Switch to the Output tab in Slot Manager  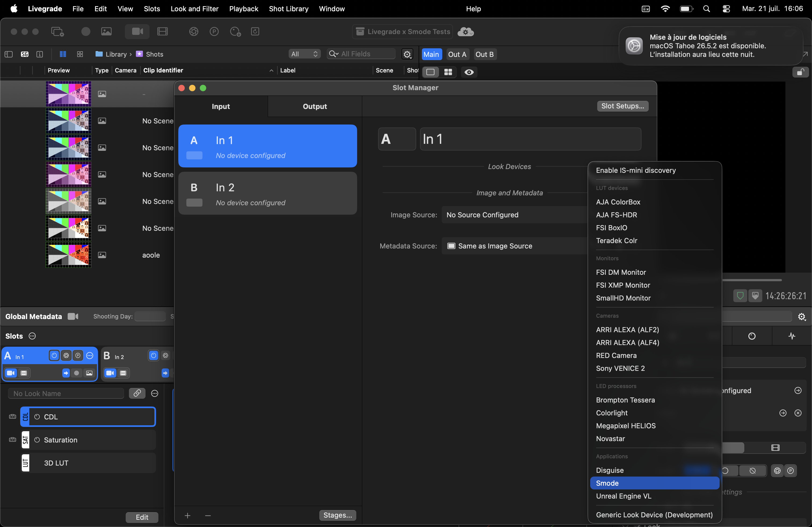[314, 106]
